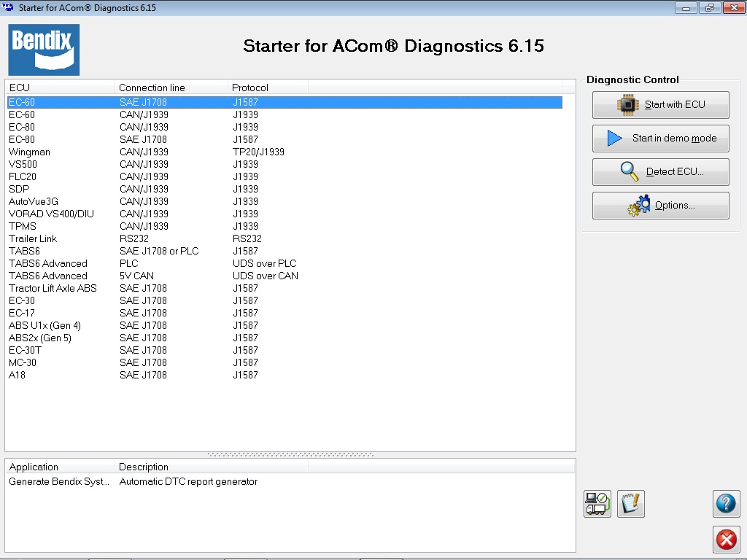747x560 pixels.
Task: Select the SDP ECU row
Action: coord(285,189)
